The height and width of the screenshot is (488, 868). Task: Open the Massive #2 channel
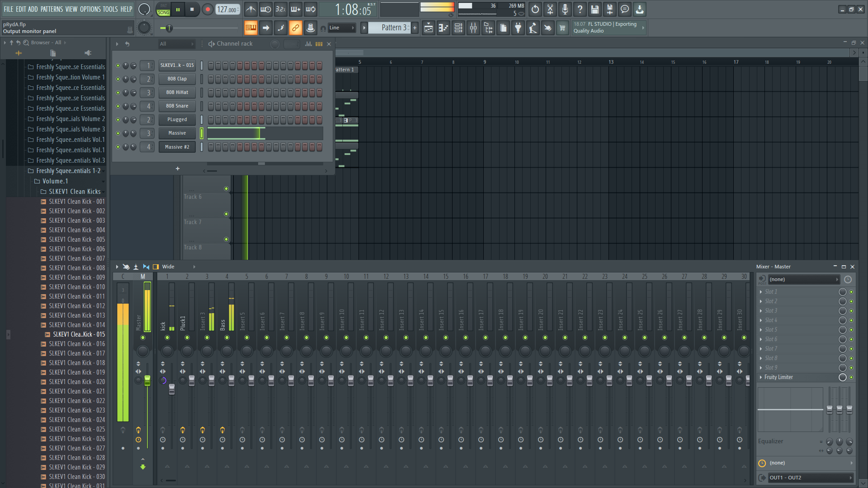click(177, 147)
